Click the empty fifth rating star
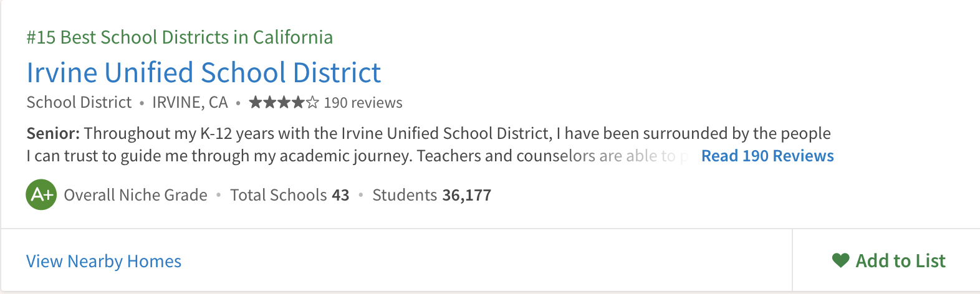Screen dimensions: 980x294 [312, 102]
